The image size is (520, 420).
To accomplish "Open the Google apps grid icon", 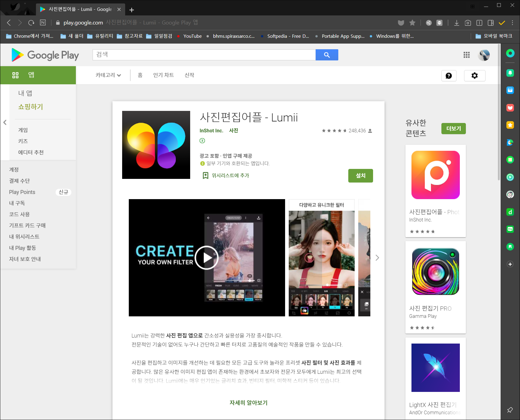I will pos(466,55).
